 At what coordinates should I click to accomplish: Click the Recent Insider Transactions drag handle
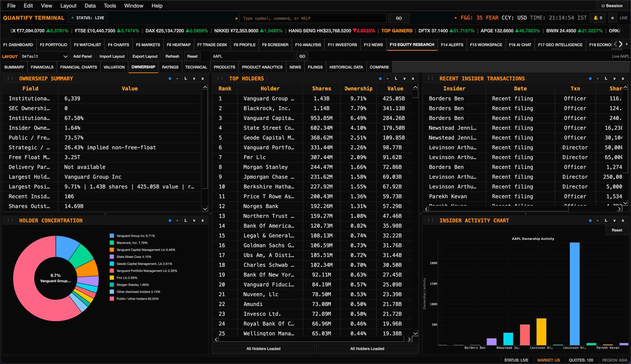(431, 78)
